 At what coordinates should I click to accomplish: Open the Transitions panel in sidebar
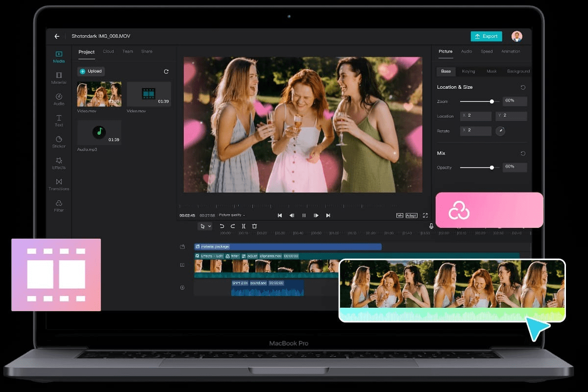pyautogui.click(x=59, y=184)
